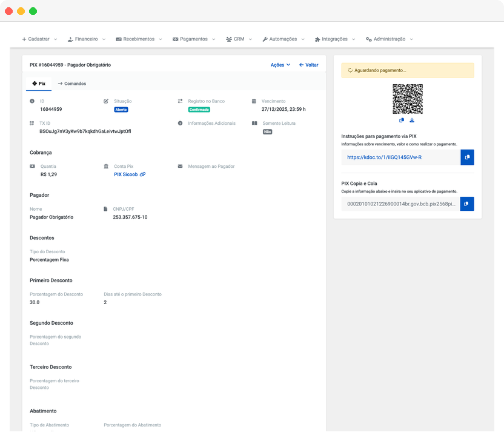Click the CRM people icon

coord(229,39)
